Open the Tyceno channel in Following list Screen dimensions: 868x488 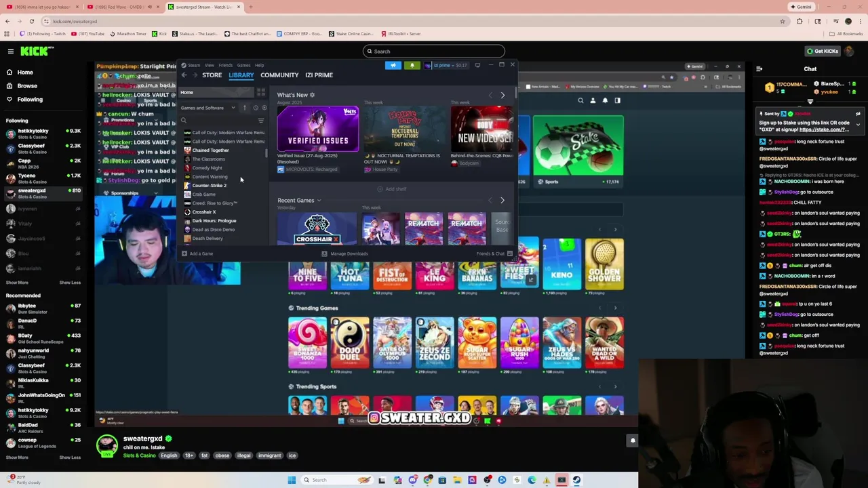click(42, 178)
